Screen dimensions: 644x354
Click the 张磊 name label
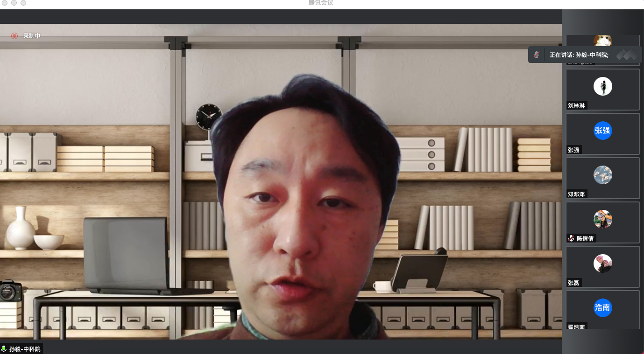coord(573,283)
